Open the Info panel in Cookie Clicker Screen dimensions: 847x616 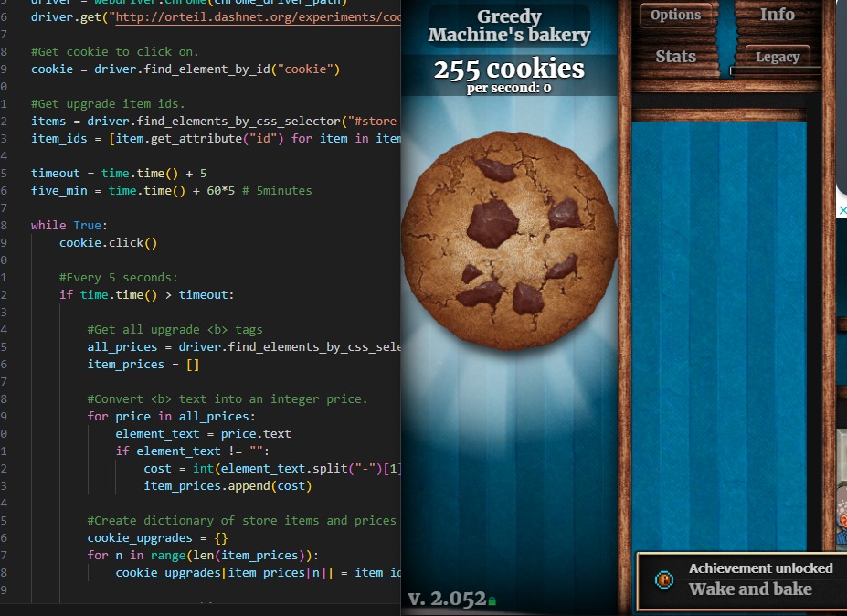(778, 14)
